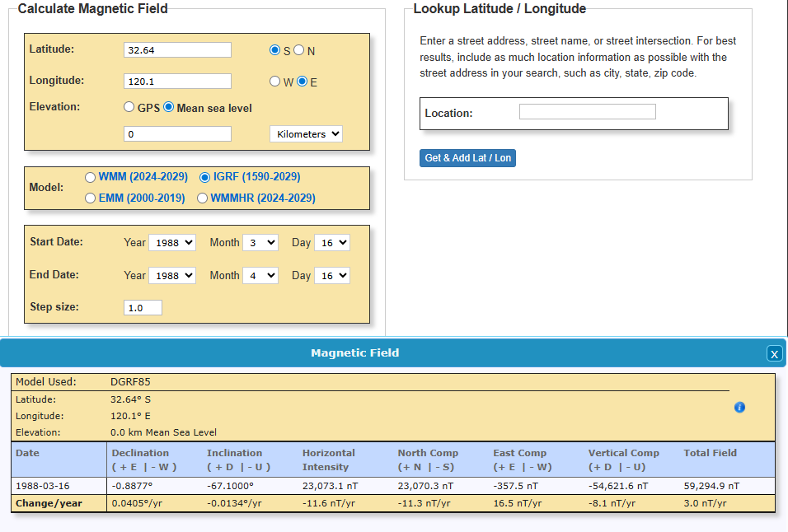Select Mean sea level elevation option
This screenshot has height=532, width=788.
point(169,107)
